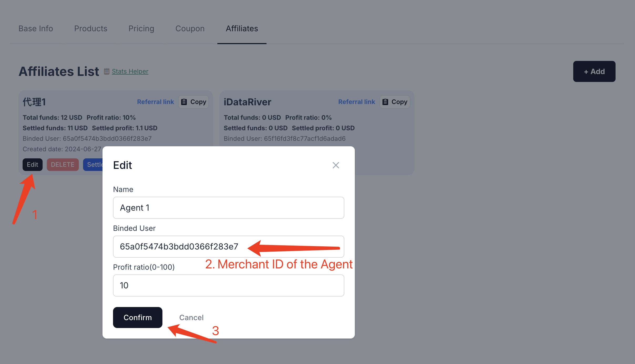Image resolution: width=635 pixels, height=364 pixels.
Task: Click the DELETE button for 代理1
Action: [x=62, y=164]
